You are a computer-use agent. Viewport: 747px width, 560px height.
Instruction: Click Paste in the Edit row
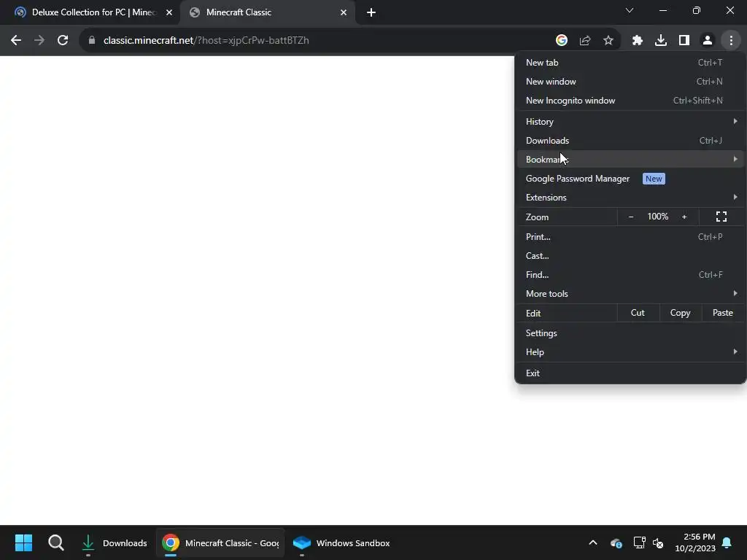[x=723, y=313]
